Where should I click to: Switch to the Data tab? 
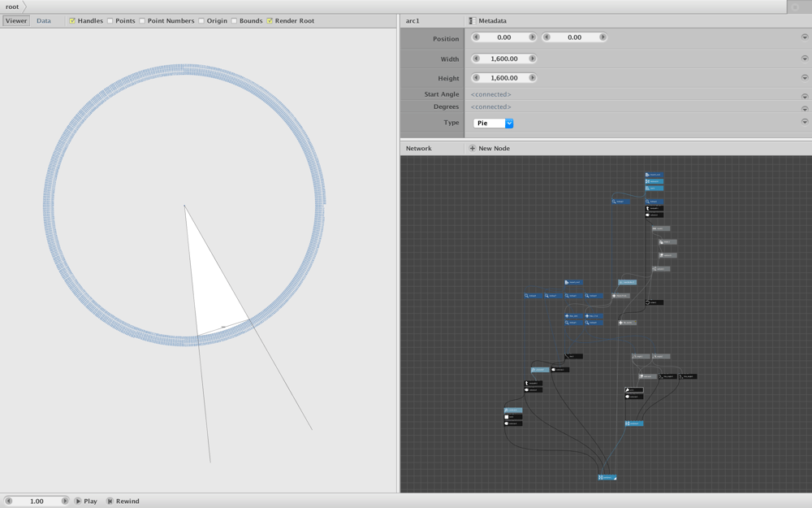(x=44, y=21)
